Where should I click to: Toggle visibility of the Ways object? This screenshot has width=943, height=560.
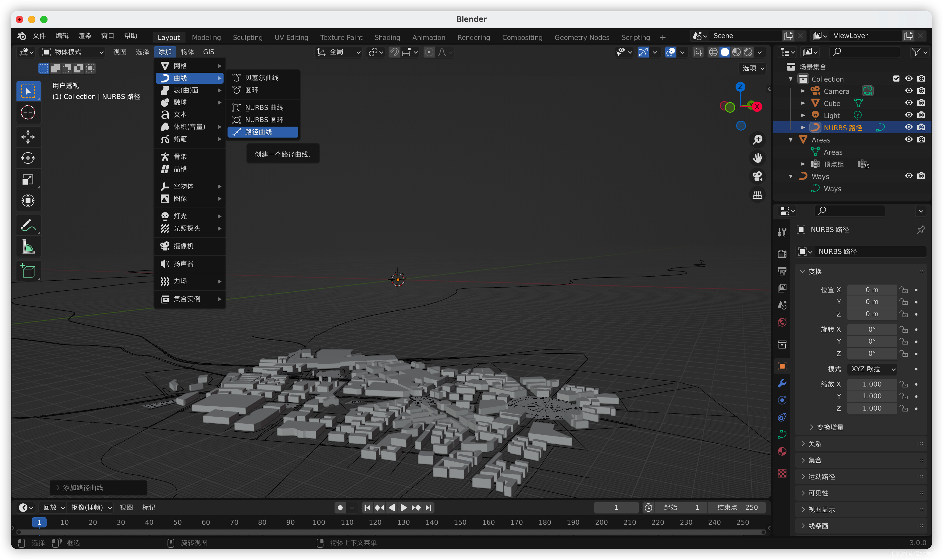(908, 176)
